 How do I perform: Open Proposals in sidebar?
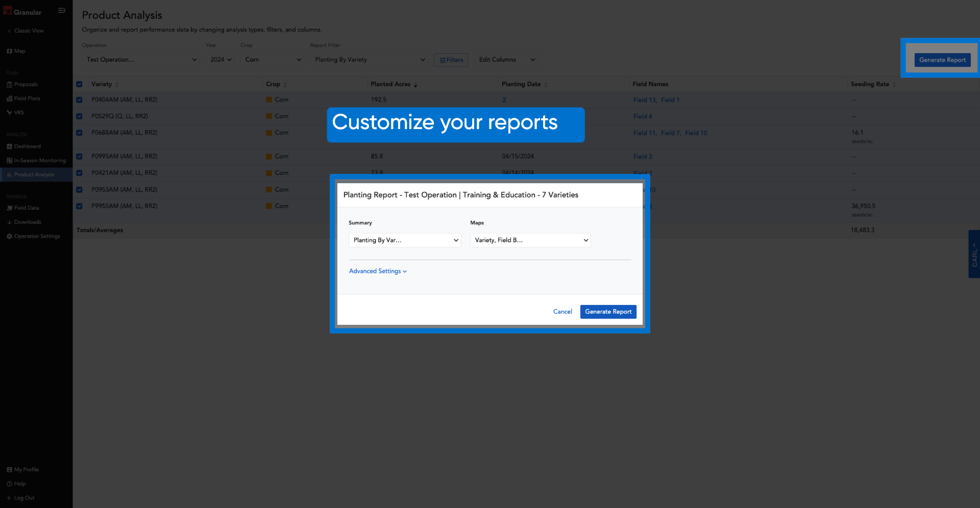click(x=26, y=85)
